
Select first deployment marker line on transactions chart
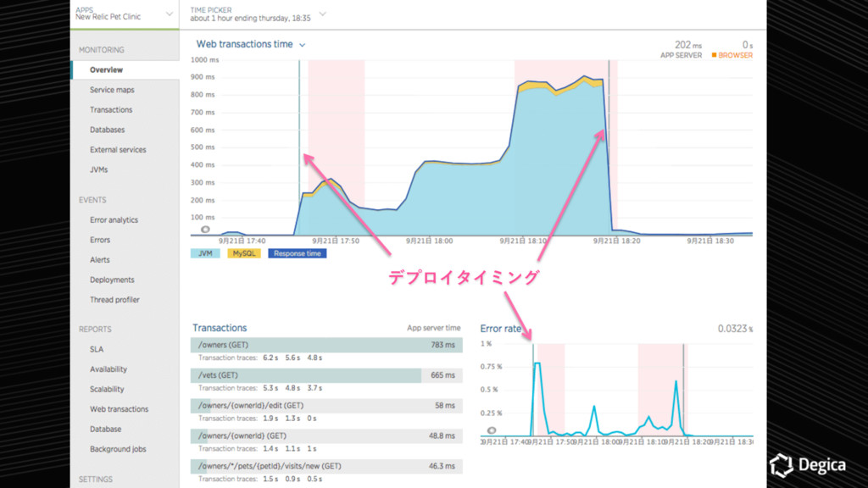tap(299, 147)
